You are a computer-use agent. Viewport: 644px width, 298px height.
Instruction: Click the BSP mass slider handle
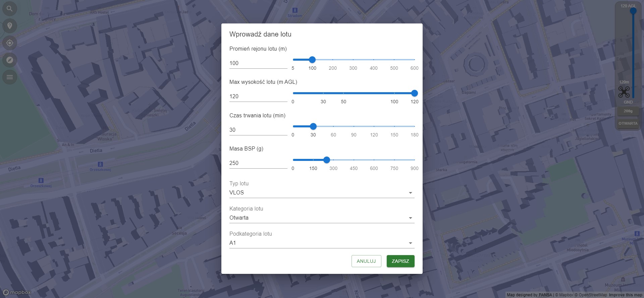[x=327, y=160]
